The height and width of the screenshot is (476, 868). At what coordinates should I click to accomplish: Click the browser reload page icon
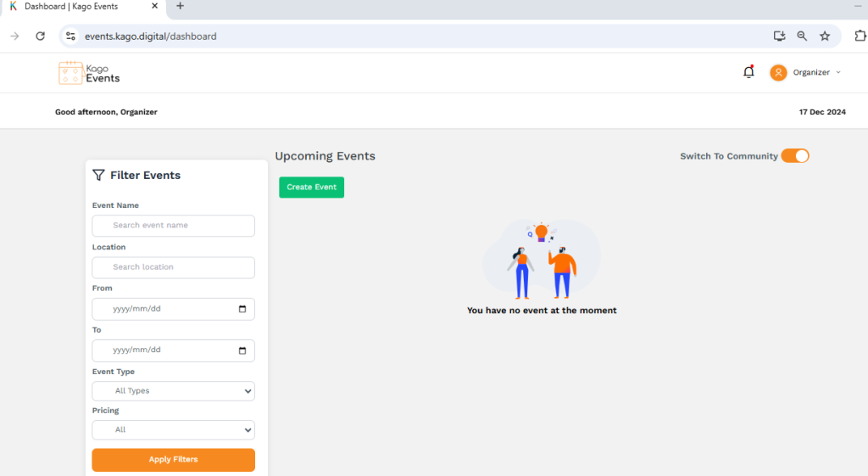40,36
